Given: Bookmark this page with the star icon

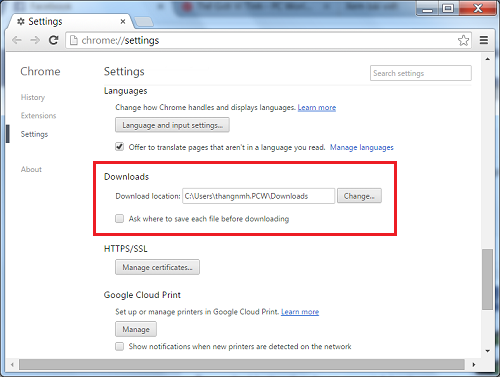Looking at the screenshot, I should [x=463, y=40].
